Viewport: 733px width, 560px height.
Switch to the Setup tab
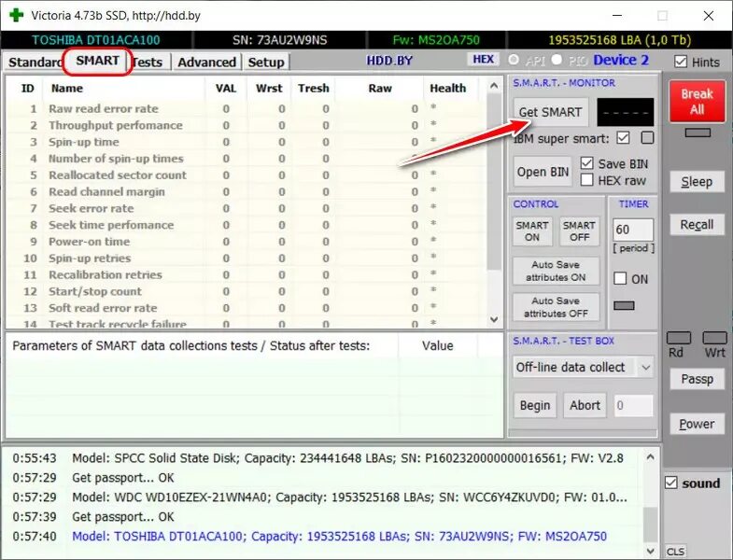click(266, 63)
